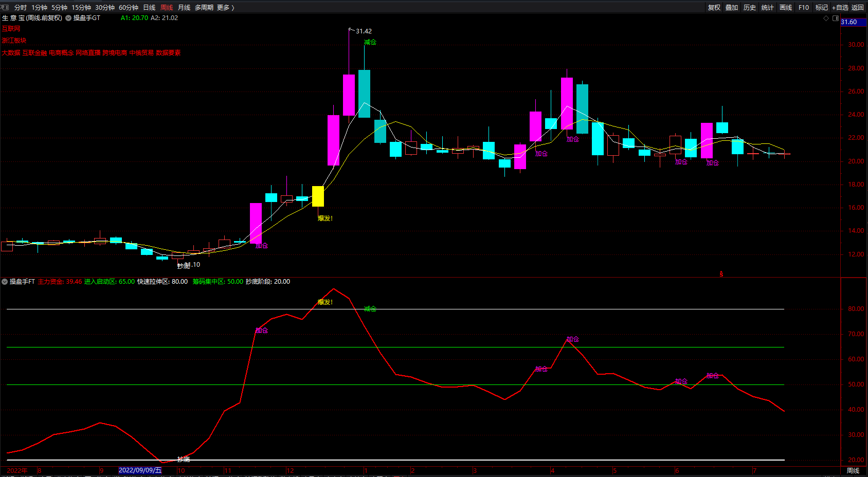Open the 跨境电商 concept link

point(115,53)
